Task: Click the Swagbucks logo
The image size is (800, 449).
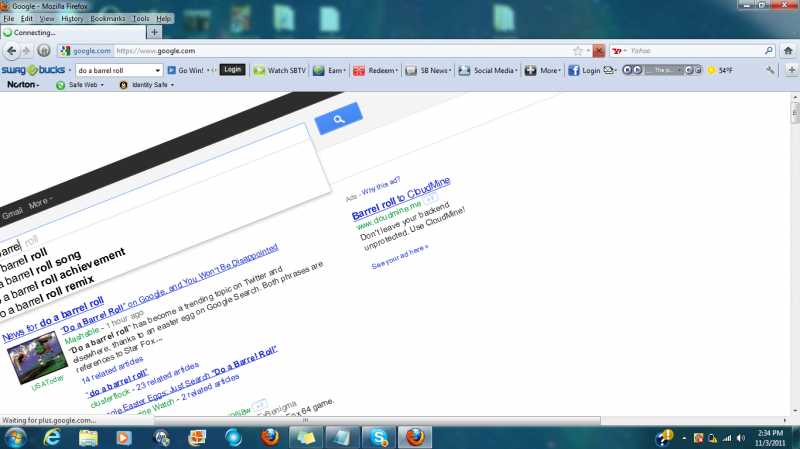Action: [x=33, y=70]
